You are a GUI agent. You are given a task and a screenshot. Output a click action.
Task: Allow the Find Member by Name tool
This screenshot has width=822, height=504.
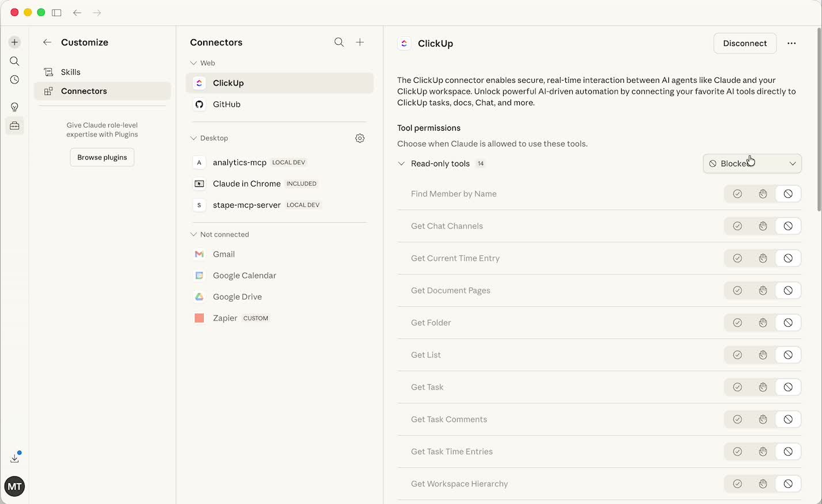737,194
